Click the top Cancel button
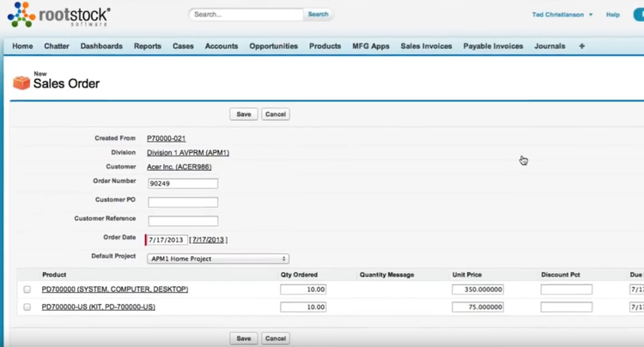Viewport: 644px width, 347px height. (276, 114)
